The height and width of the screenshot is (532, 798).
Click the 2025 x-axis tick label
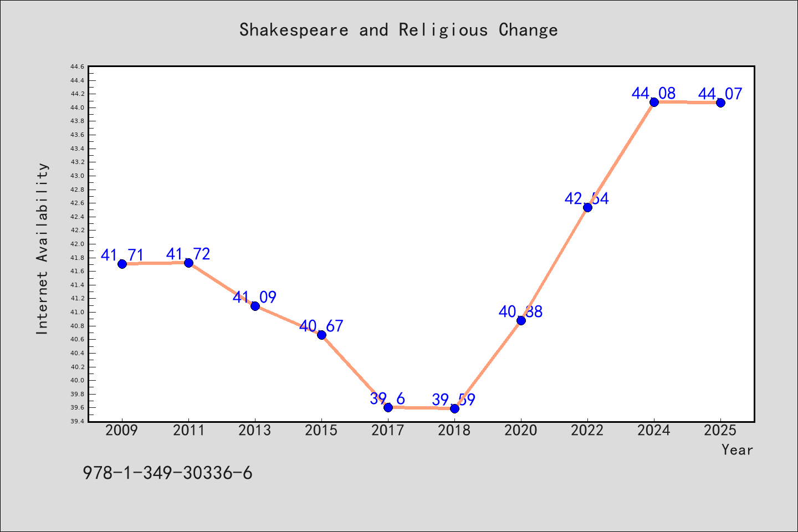click(720, 431)
